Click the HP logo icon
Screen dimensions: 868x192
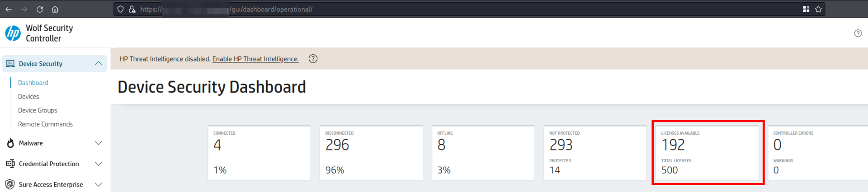(13, 33)
